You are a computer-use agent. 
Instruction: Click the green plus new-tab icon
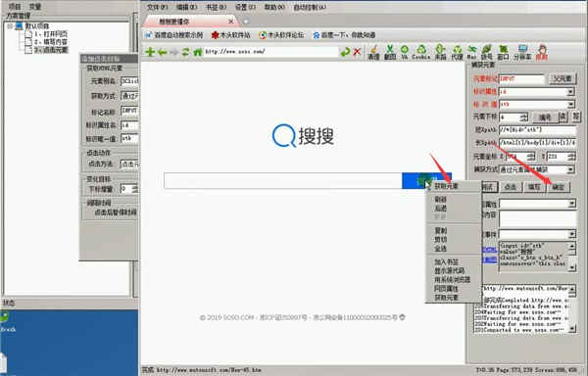click(x=150, y=52)
